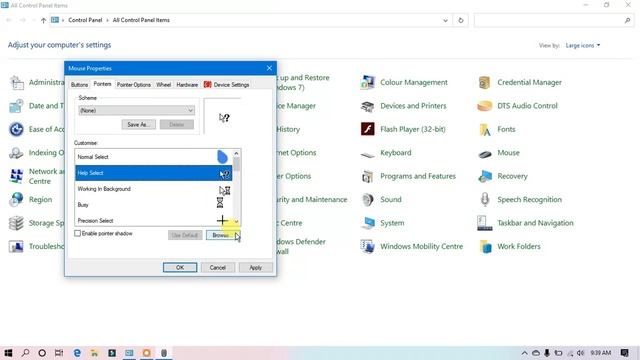Open Task View on taskbar

pyautogui.click(x=59, y=353)
